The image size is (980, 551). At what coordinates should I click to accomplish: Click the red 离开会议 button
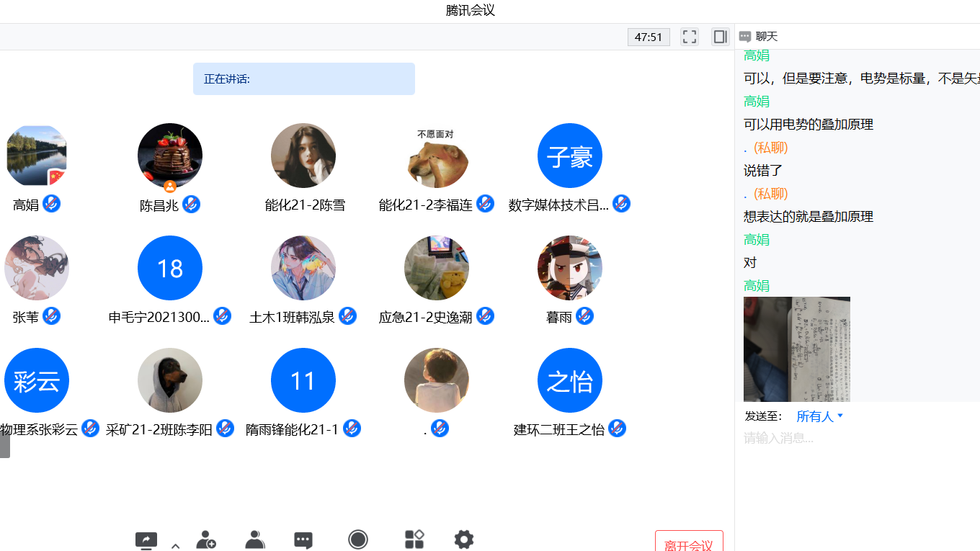(688, 544)
